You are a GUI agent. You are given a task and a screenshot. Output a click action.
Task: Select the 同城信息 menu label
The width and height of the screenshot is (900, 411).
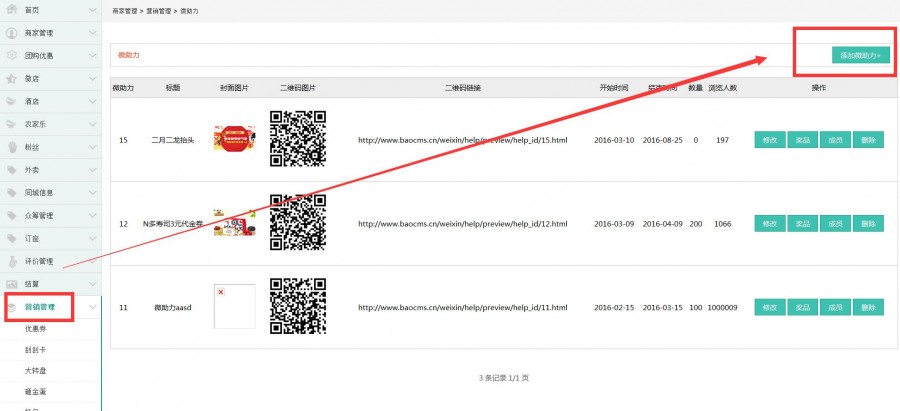pos(39,193)
